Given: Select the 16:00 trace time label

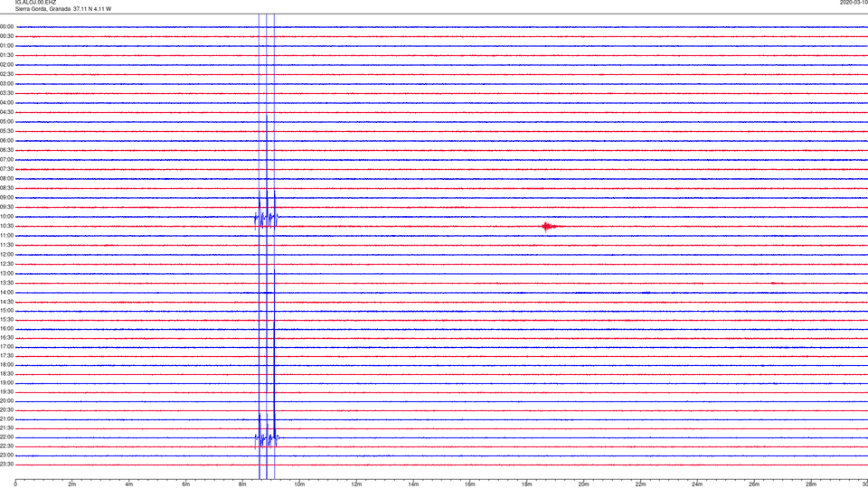Looking at the screenshot, I should click(6, 329).
